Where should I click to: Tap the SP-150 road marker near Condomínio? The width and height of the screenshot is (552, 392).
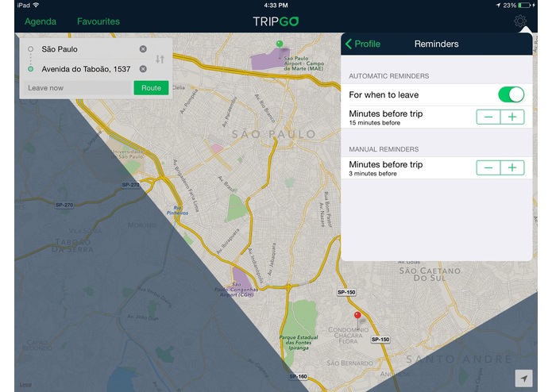(x=380, y=340)
